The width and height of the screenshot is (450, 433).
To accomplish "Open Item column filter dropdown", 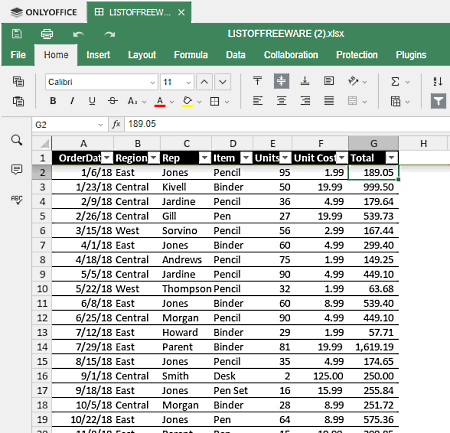I will coord(246,158).
